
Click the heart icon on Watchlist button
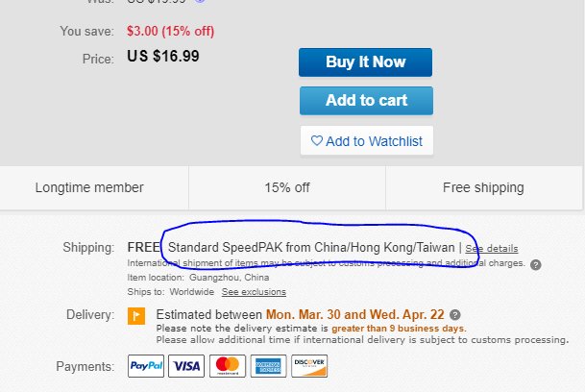click(316, 140)
